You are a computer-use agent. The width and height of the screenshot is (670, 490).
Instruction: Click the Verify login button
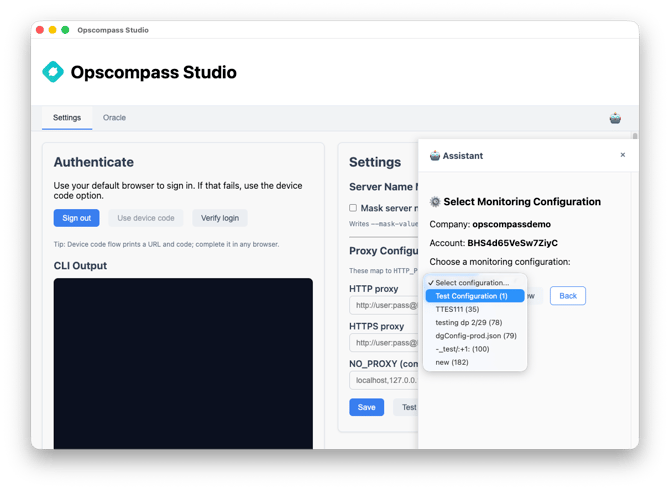click(219, 218)
